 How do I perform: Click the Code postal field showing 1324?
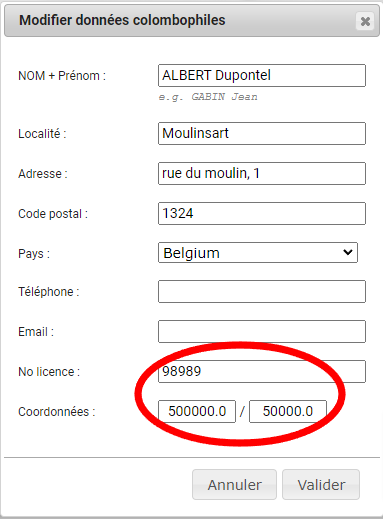pos(262,214)
